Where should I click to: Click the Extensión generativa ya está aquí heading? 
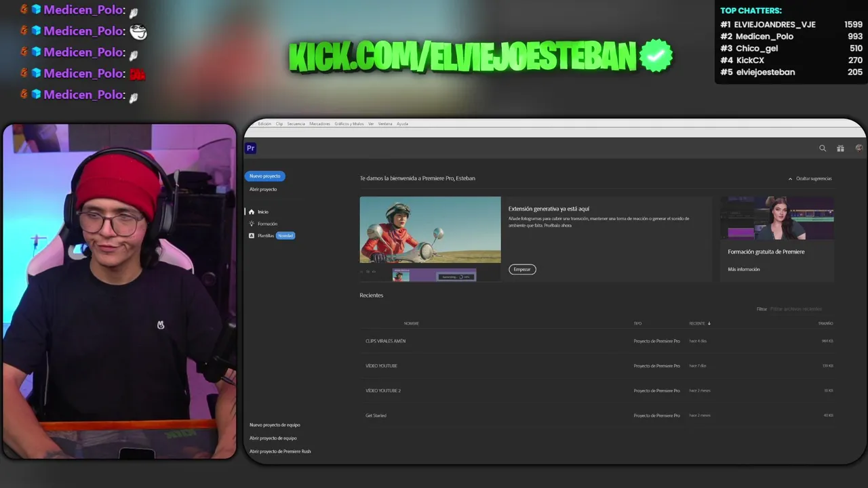tap(549, 209)
